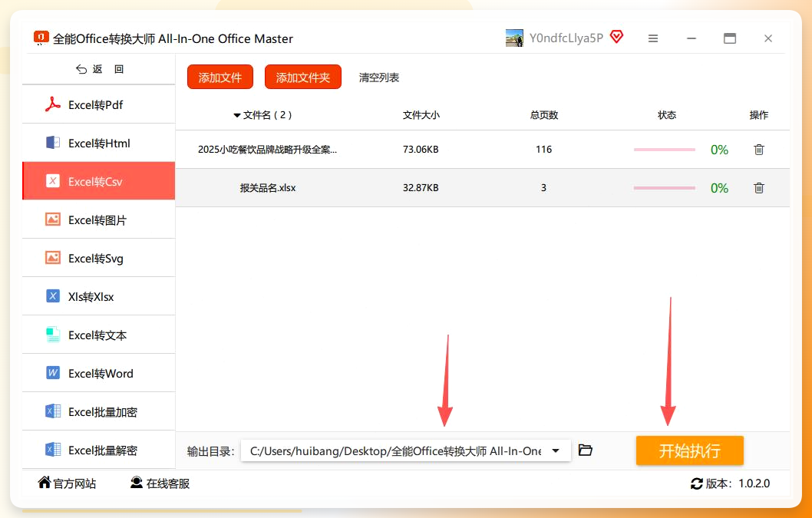The height and width of the screenshot is (518, 812).
Task: Select the Excel批量加密 menu item
Action: [x=98, y=411]
